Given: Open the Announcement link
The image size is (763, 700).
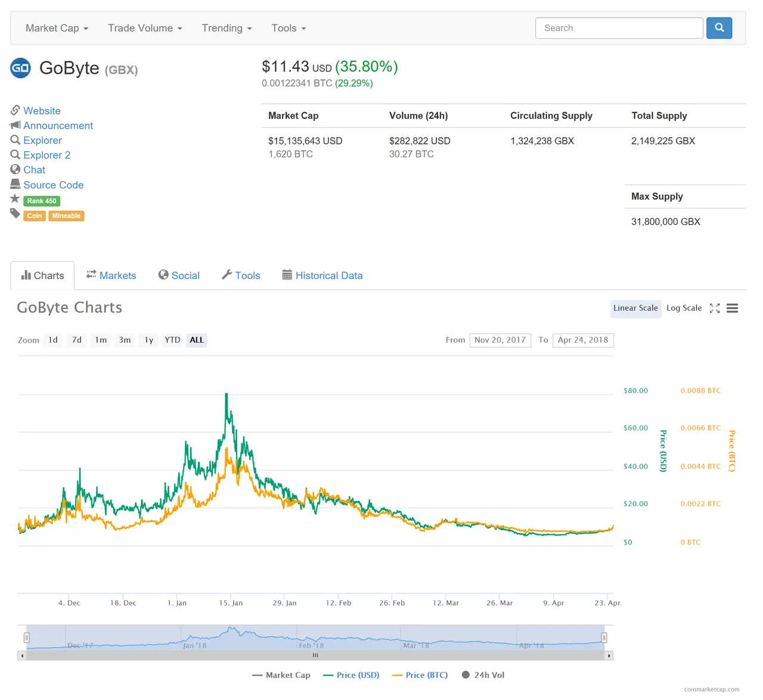Looking at the screenshot, I should tap(58, 126).
